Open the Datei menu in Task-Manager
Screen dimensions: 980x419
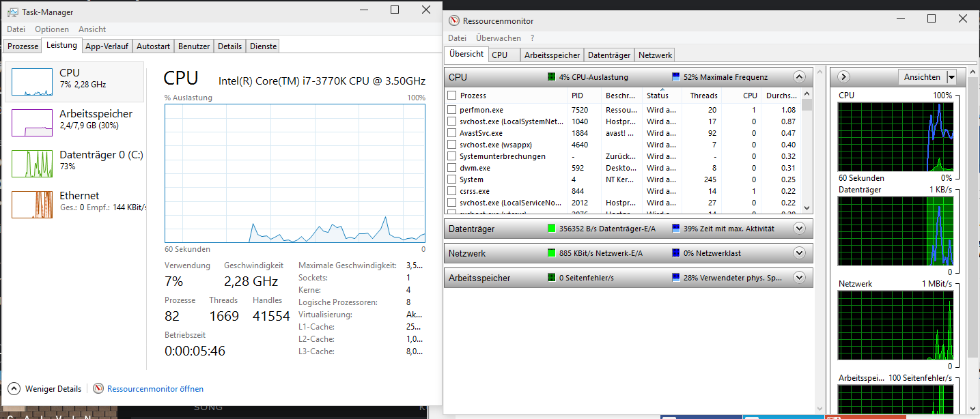point(16,29)
